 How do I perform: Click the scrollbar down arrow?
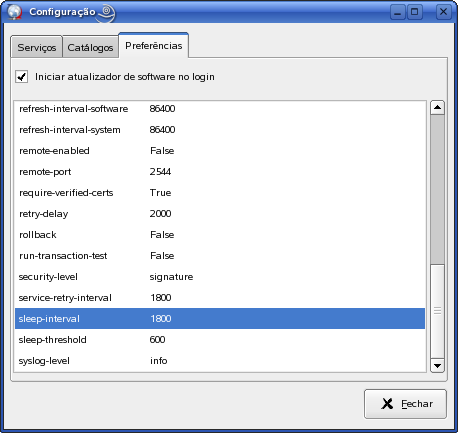point(437,365)
